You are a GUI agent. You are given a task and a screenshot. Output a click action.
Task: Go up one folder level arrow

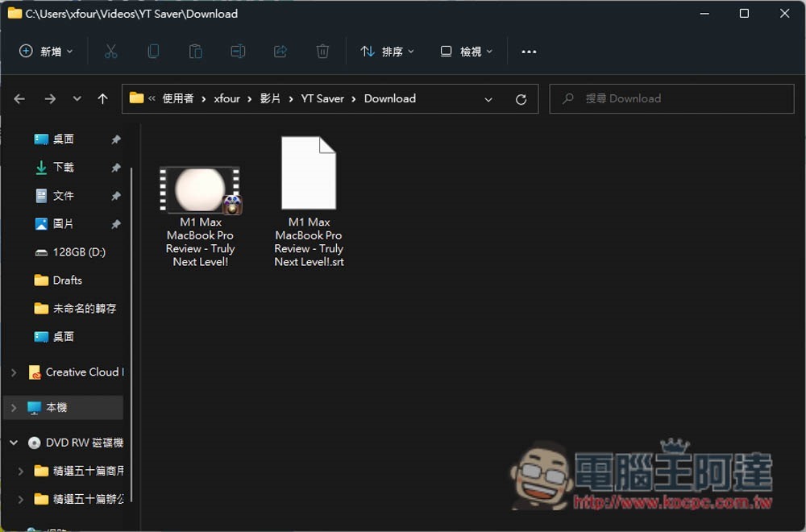click(x=103, y=98)
